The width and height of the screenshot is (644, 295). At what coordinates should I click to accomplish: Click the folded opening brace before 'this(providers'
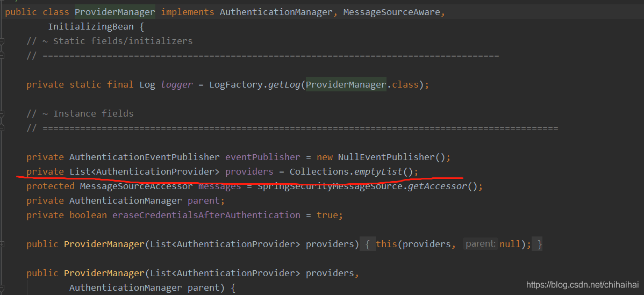click(367, 244)
